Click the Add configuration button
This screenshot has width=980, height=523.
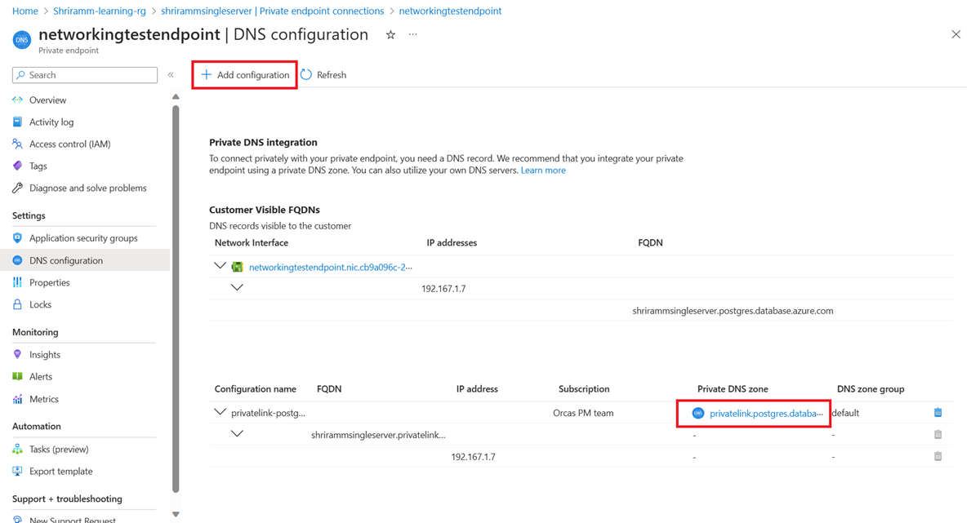click(x=245, y=75)
